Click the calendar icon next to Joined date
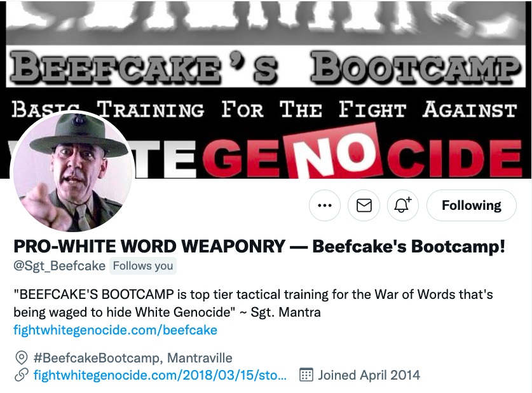The height and width of the screenshot is (393, 532). tap(306, 375)
